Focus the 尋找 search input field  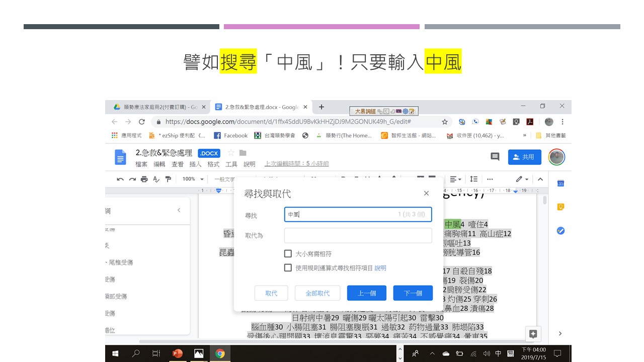(x=358, y=215)
